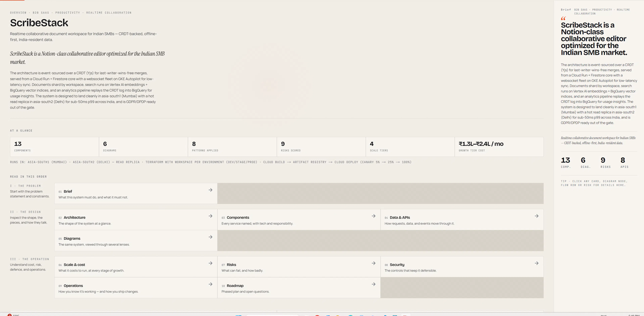Click 'CLOUD DEPLOY (CANARY 5%' deployment text
644x316 pixels.
coord(357,162)
